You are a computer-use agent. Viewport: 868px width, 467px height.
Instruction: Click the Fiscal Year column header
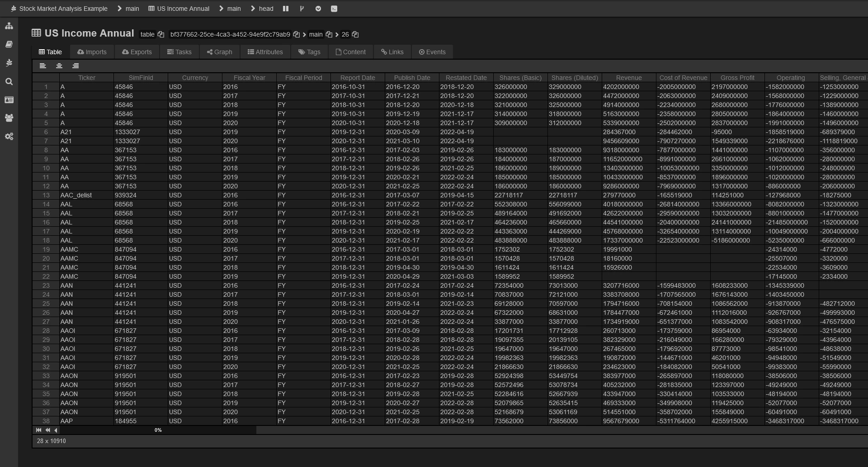(249, 78)
